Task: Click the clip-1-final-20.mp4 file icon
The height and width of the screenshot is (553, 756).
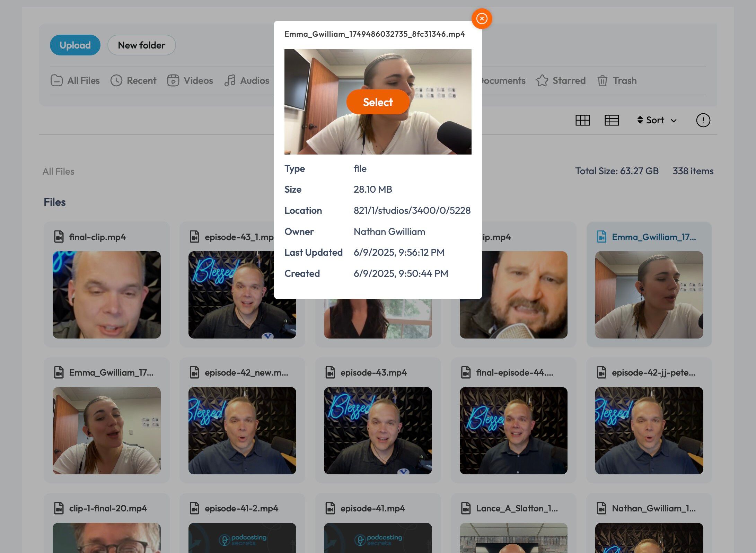Action: pyautogui.click(x=59, y=508)
